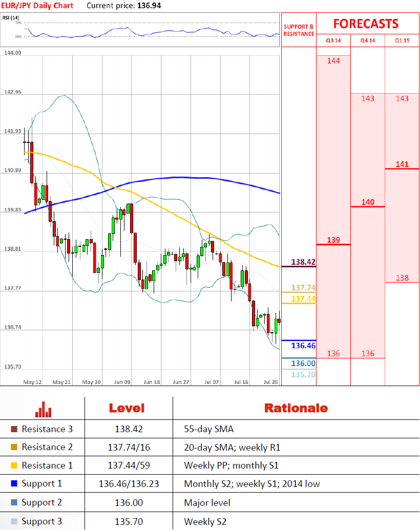Click the Q1 15 median forecast 141
Image resolution: width=420 pixels, height=530 pixels.
(x=402, y=164)
